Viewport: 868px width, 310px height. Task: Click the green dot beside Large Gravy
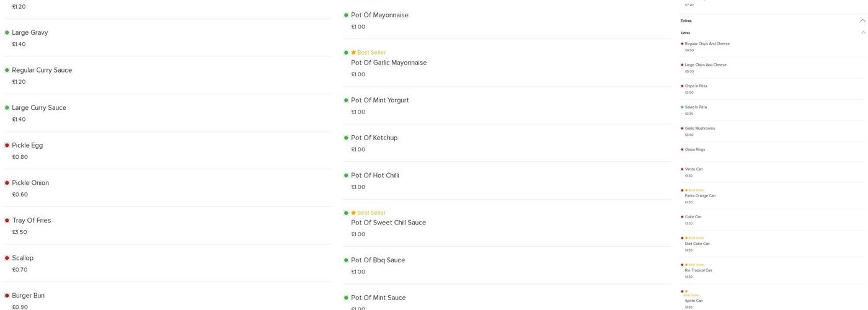(x=7, y=33)
